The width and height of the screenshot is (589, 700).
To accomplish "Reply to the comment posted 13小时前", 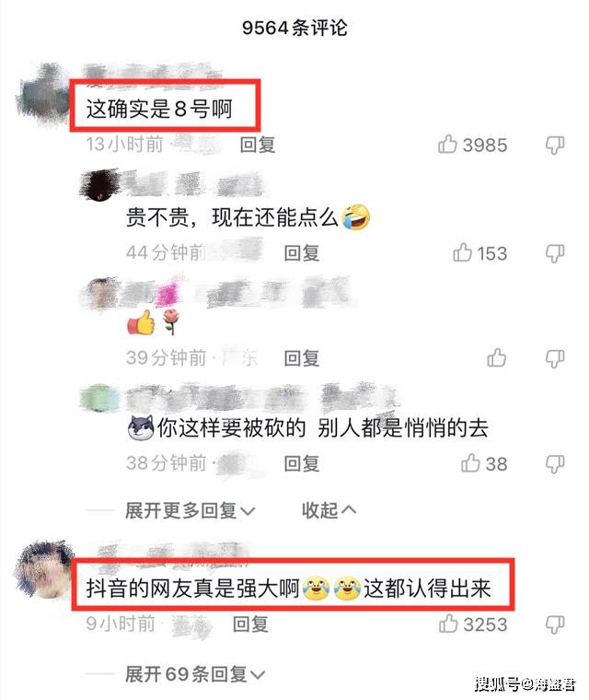I will click(258, 145).
